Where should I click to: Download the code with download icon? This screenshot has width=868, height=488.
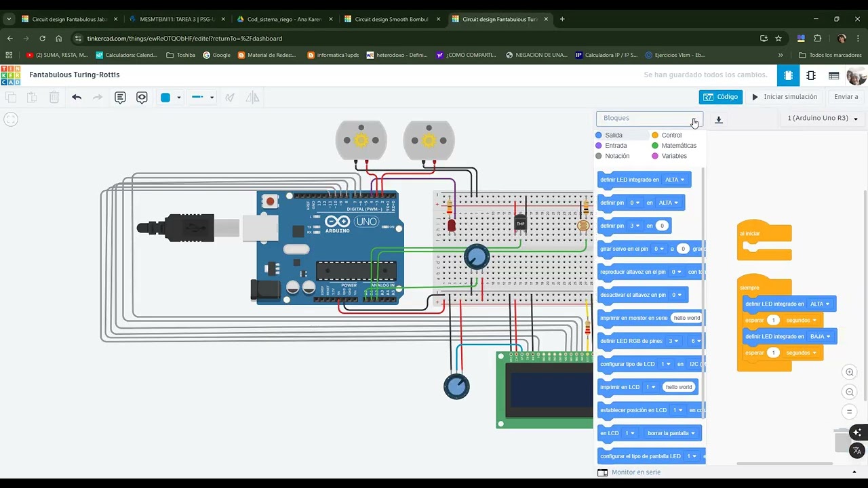(x=719, y=120)
